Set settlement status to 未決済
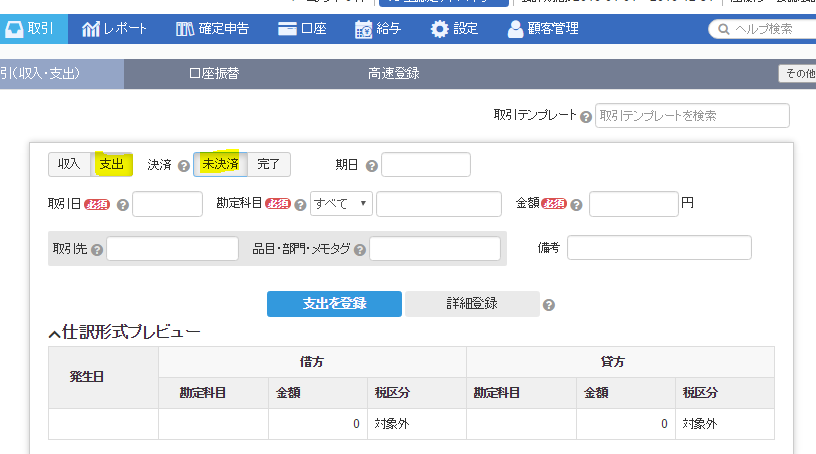Image resolution: width=816 pixels, height=454 pixels. tap(220, 164)
